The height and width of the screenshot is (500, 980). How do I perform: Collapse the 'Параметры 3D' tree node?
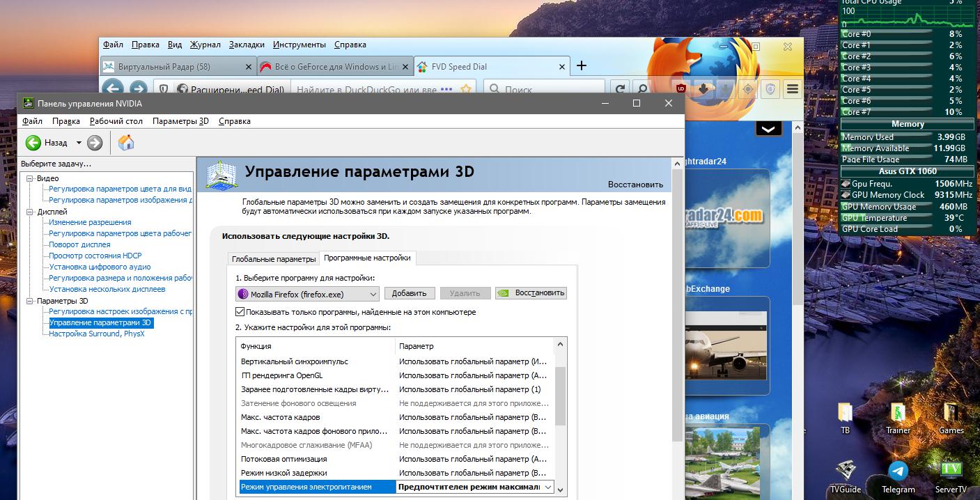point(30,301)
